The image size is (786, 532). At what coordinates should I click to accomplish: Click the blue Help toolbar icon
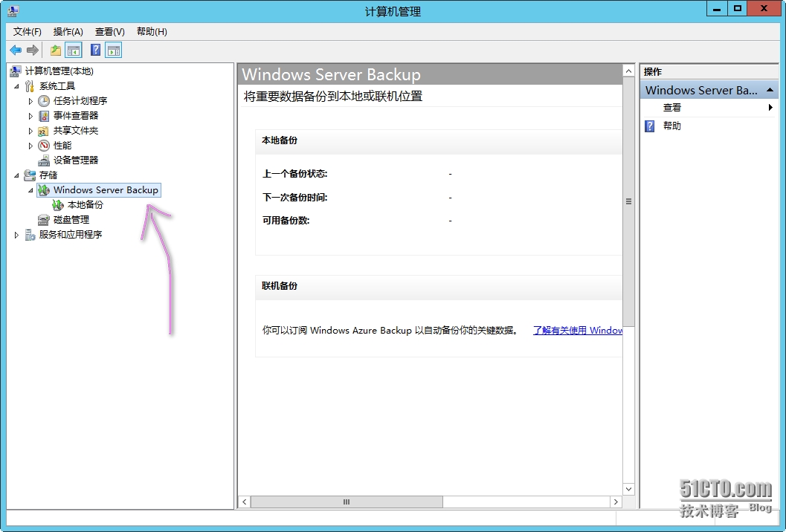point(95,50)
